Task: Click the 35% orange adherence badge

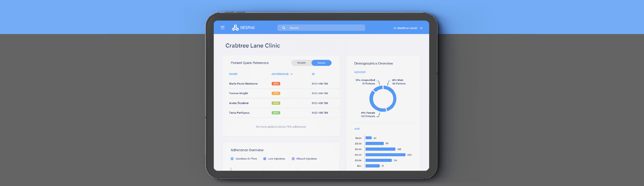Action: pos(276,93)
